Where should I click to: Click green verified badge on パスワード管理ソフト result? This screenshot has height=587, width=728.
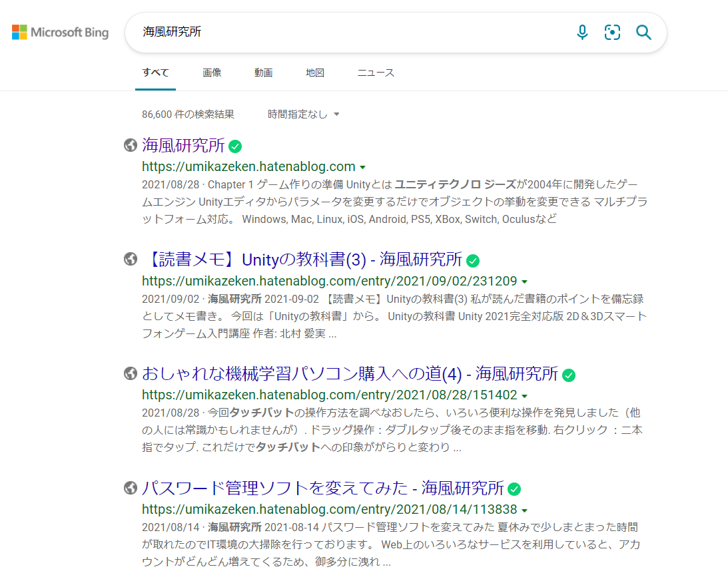514,489
